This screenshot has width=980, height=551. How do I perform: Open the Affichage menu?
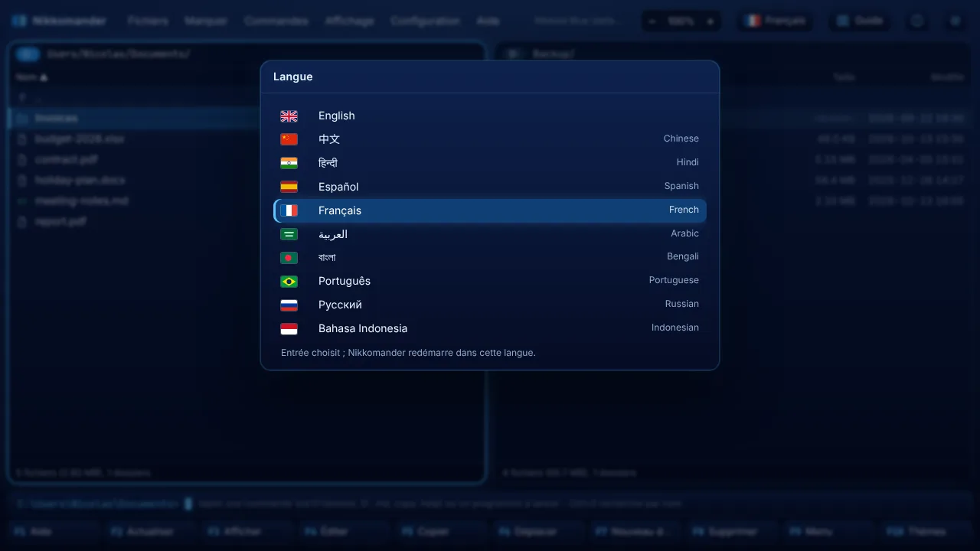(x=349, y=21)
